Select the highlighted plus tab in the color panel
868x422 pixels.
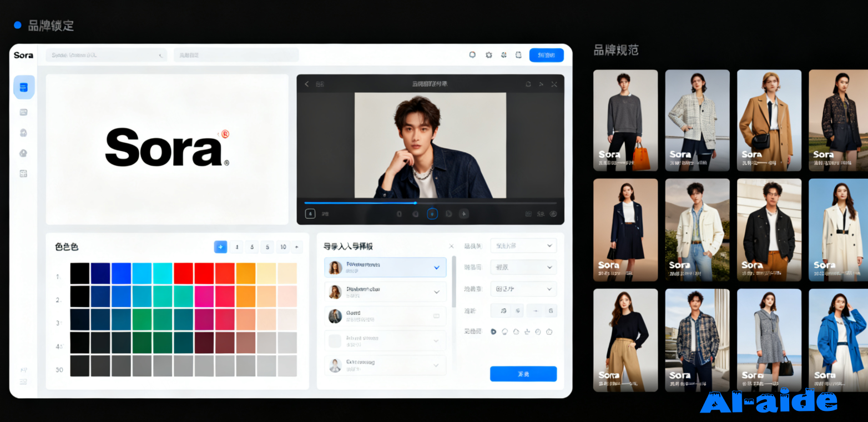[220, 247]
